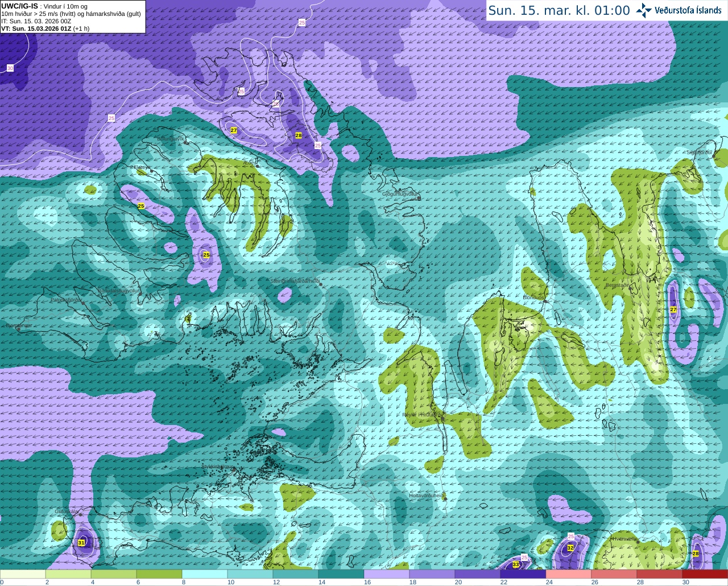
Task: Click the white 25 contour label above yellow 33
Action: pyautogui.click(x=524, y=557)
